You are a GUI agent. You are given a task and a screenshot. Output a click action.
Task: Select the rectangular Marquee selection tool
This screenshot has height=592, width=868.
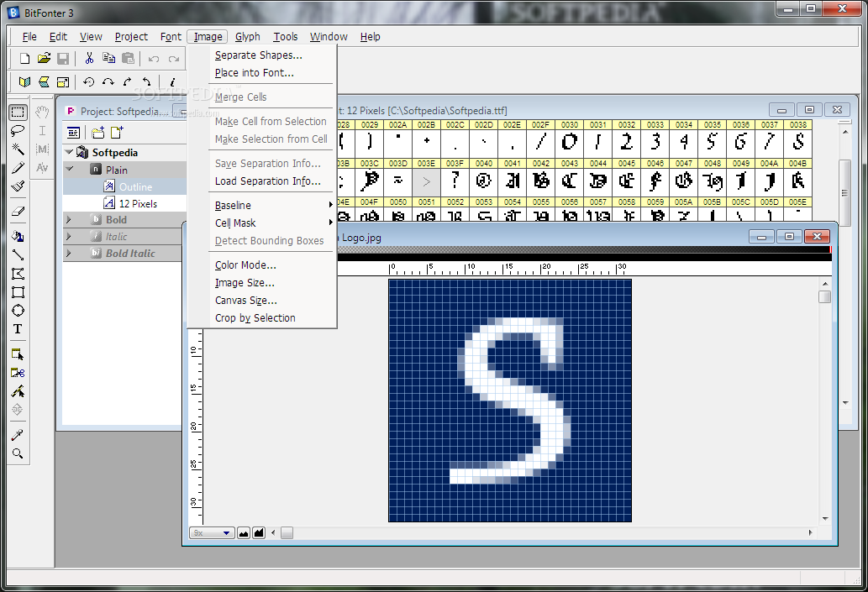(18, 113)
